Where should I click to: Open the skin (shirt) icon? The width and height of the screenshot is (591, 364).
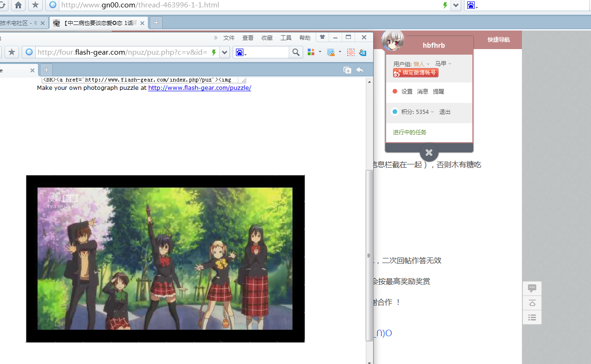coord(322,38)
